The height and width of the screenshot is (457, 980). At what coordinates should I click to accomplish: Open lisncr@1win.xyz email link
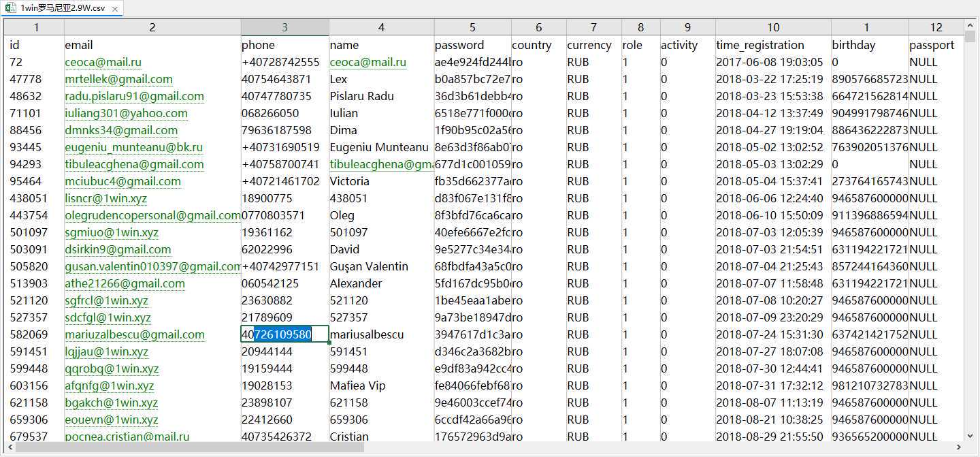coord(106,198)
